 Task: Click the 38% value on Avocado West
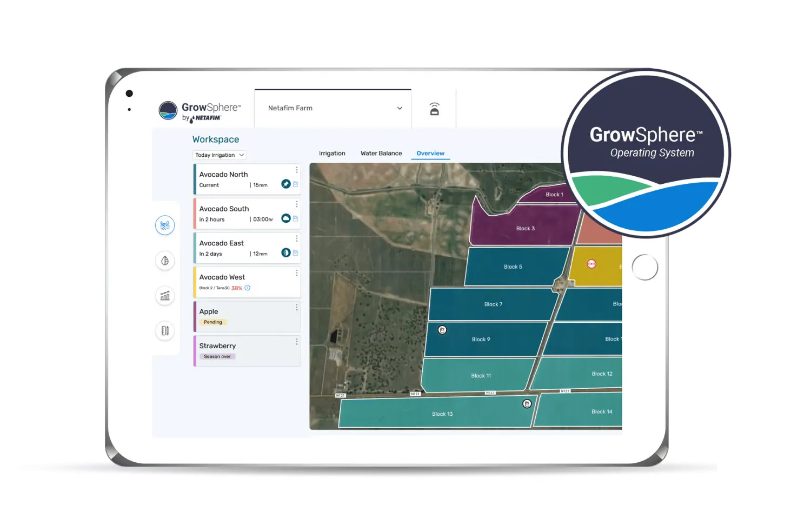click(x=237, y=288)
